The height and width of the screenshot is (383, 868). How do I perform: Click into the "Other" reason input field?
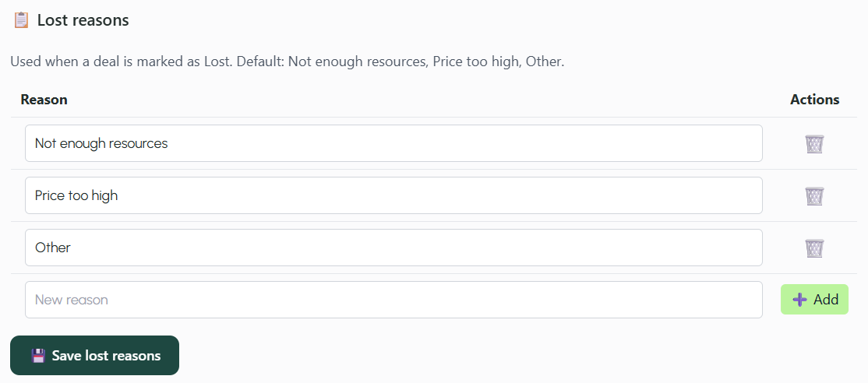click(x=393, y=248)
